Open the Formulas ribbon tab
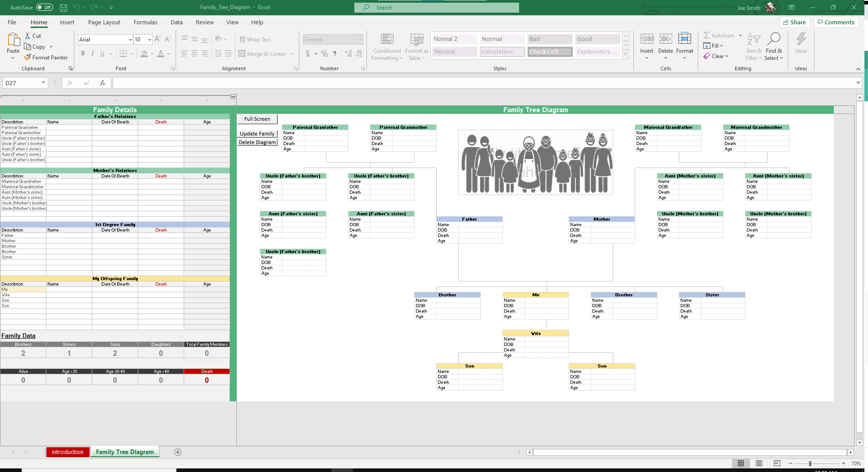The image size is (868, 472). point(145,22)
